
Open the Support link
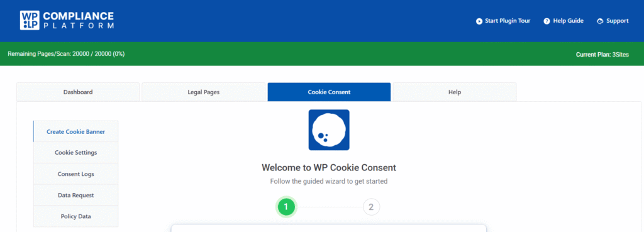613,21
